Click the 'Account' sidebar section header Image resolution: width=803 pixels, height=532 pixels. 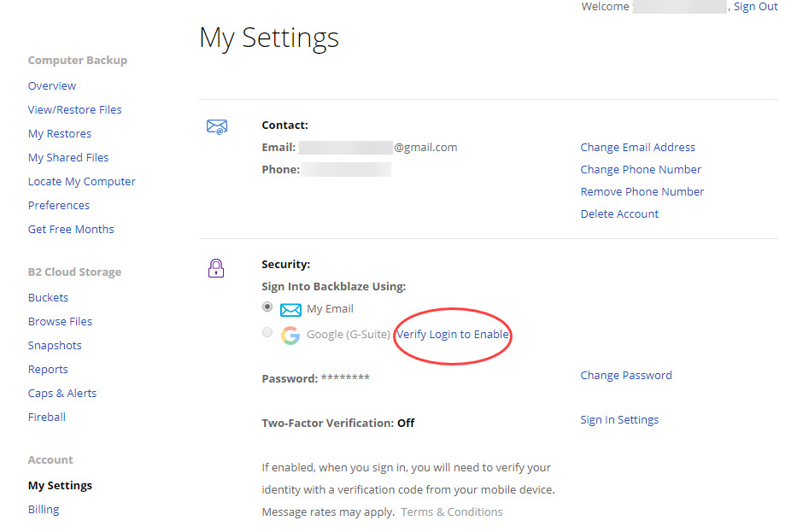coord(50,459)
